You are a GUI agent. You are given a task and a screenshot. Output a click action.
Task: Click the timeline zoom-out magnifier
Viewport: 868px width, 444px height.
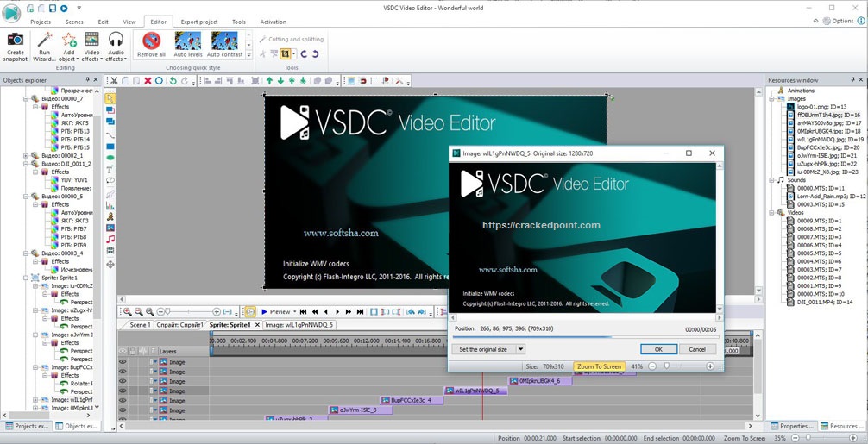(139, 312)
